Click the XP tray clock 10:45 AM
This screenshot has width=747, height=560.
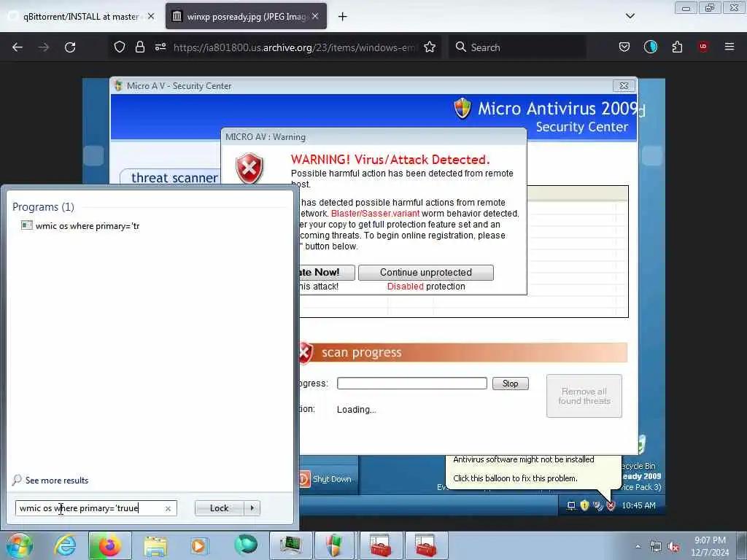point(638,506)
